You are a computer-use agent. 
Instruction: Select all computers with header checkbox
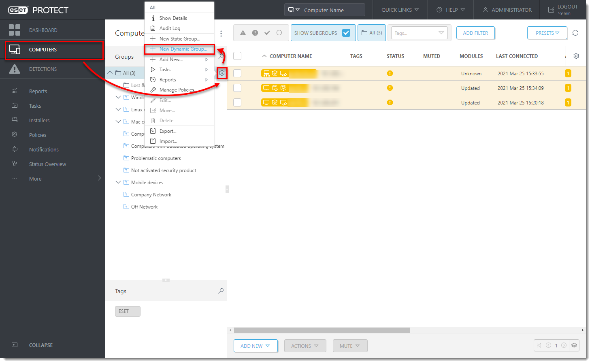(x=237, y=56)
